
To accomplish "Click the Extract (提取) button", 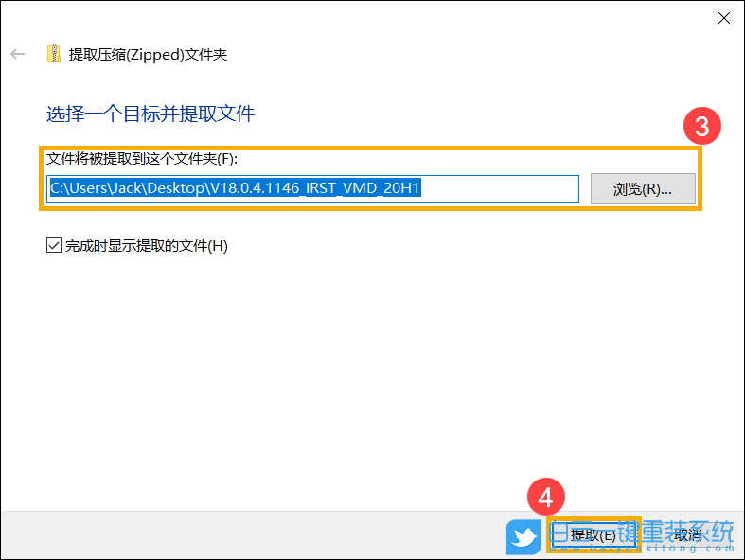I will click(593, 535).
